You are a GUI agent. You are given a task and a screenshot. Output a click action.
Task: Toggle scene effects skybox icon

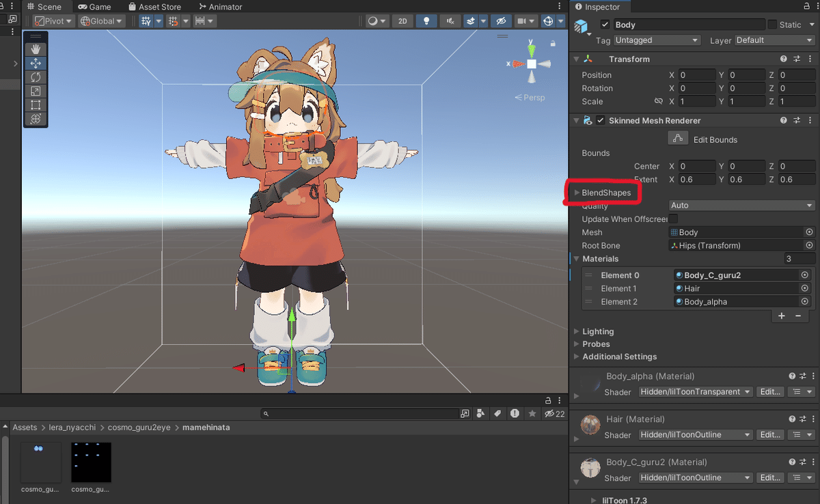pos(470,21)
